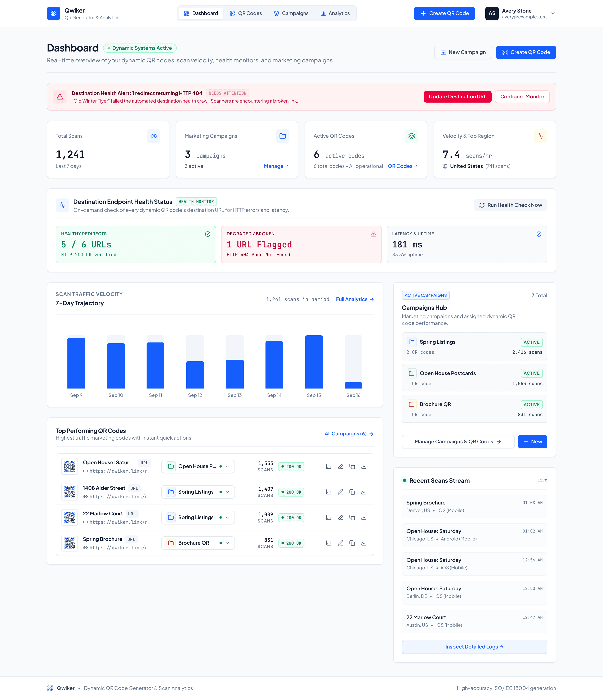Copy the Open House: Saturday QR link

point(352,467)
